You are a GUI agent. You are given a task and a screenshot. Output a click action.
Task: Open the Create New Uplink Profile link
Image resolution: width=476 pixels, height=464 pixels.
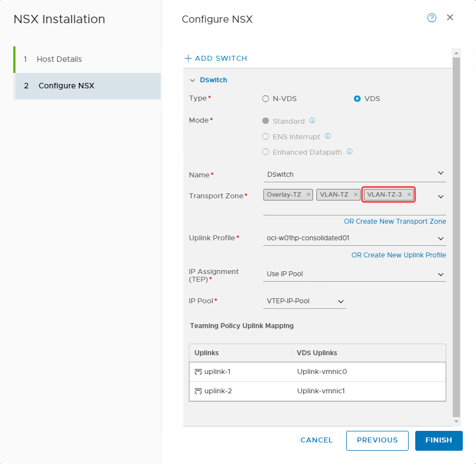(399, 255)
